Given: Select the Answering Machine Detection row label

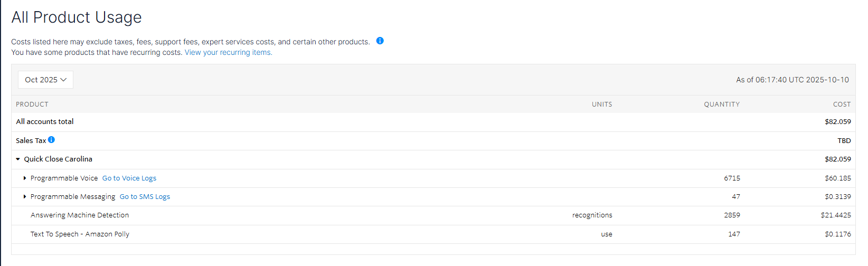Looking at the screenshot, I should click(80, 215).
